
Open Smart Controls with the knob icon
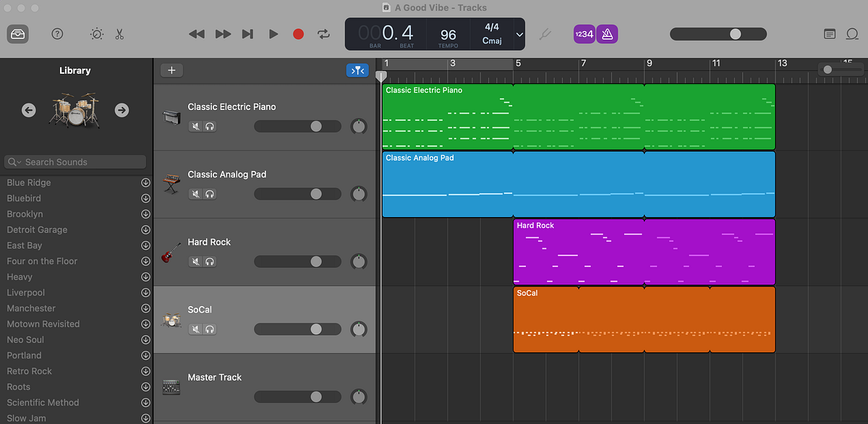click(96, 33)
